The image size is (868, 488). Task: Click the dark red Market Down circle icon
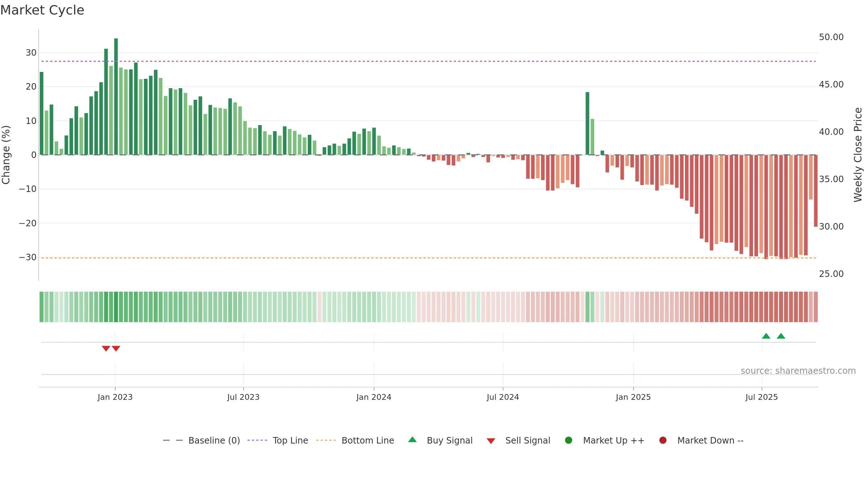(663, 440)
